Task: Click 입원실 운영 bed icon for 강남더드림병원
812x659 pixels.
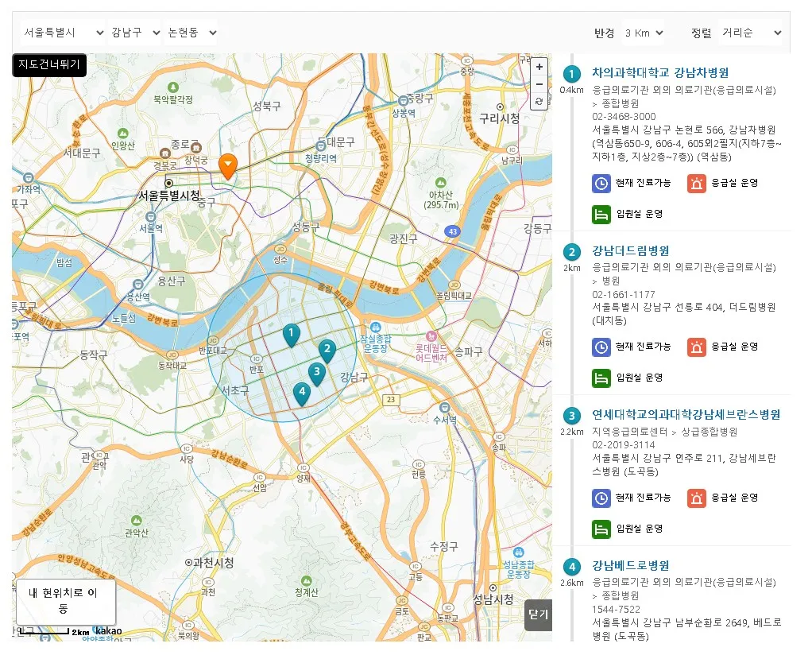Action: [x=601, y=378]
